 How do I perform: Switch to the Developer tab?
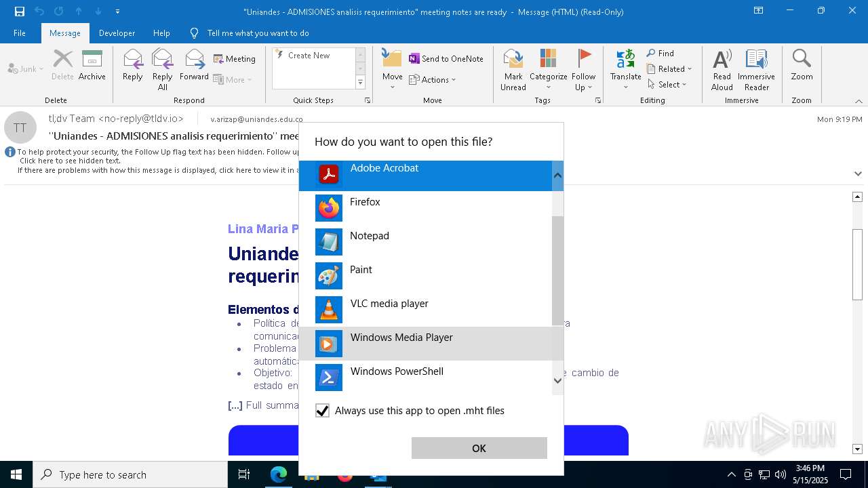tap(117, 33)
